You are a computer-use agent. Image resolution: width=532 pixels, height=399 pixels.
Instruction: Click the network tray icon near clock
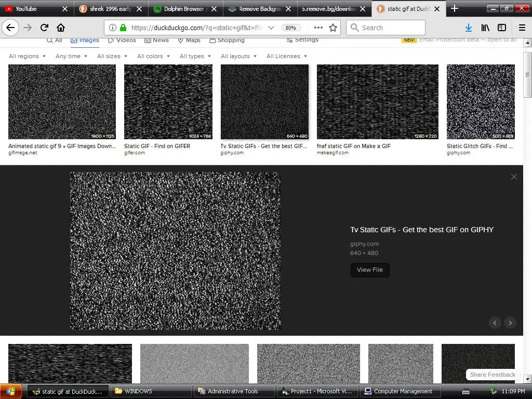tap(494, 391)
